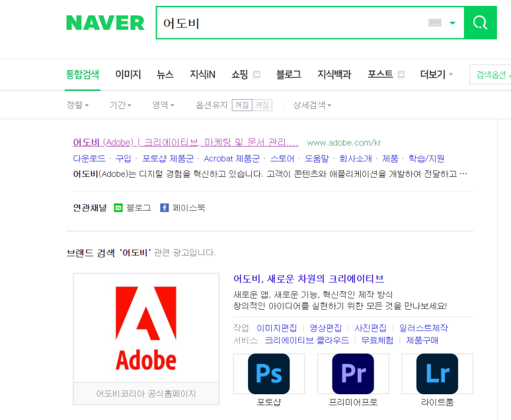Click the new-window icon beside 쇼핑
Image resolution: width=511 pixels, height=420 pixels.
pos(256,75)
